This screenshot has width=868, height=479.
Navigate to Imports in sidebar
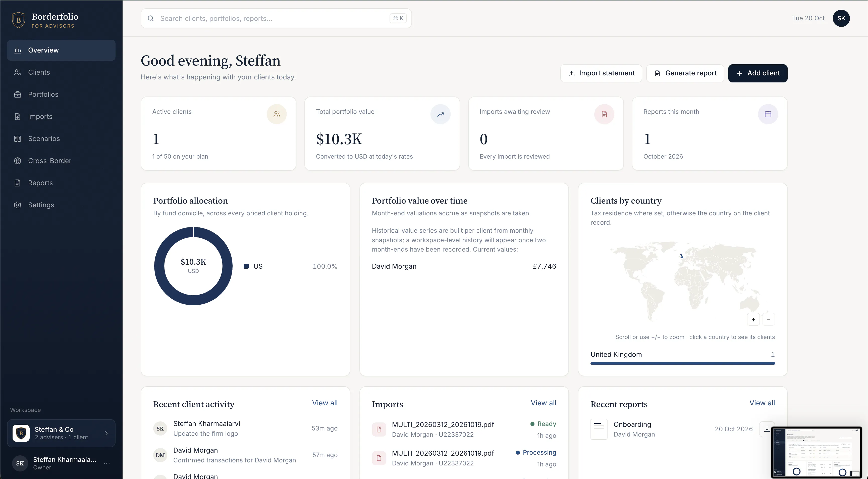[x=61, y=117]
